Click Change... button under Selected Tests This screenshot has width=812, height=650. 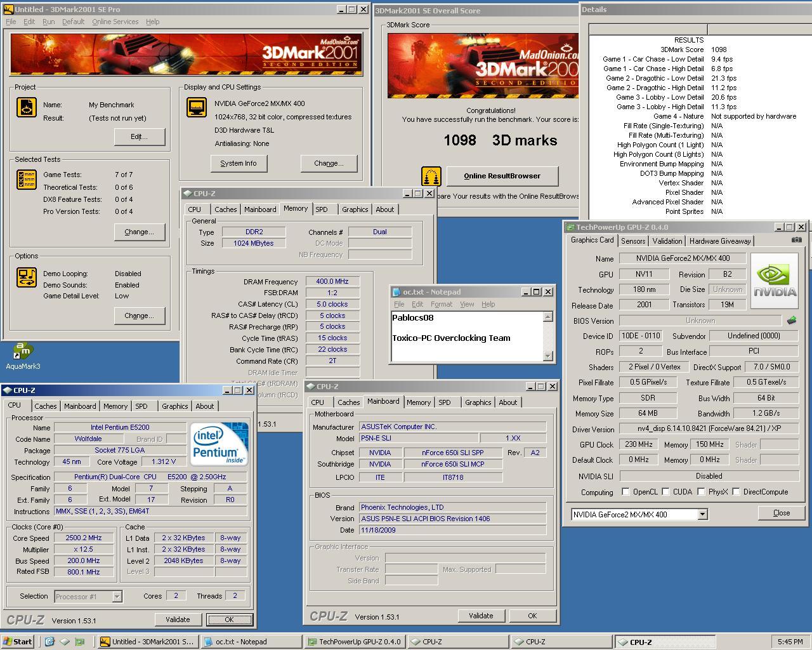tap(139, 232)
